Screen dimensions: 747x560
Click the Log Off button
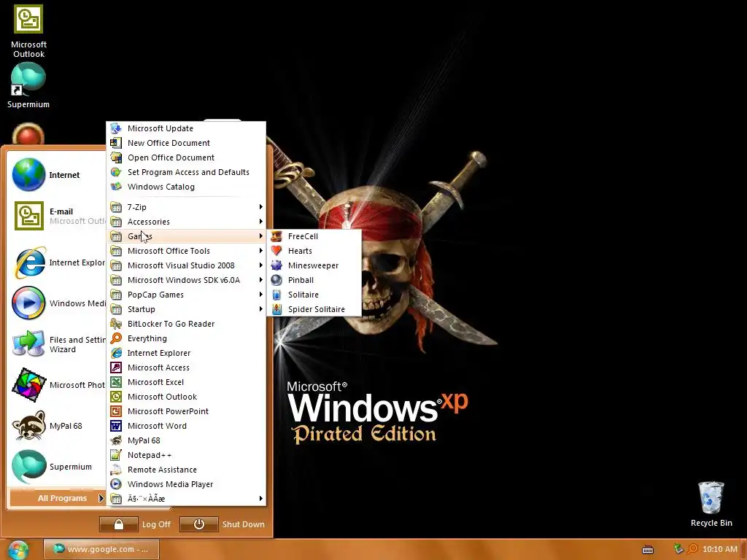(x=135, y=524)
